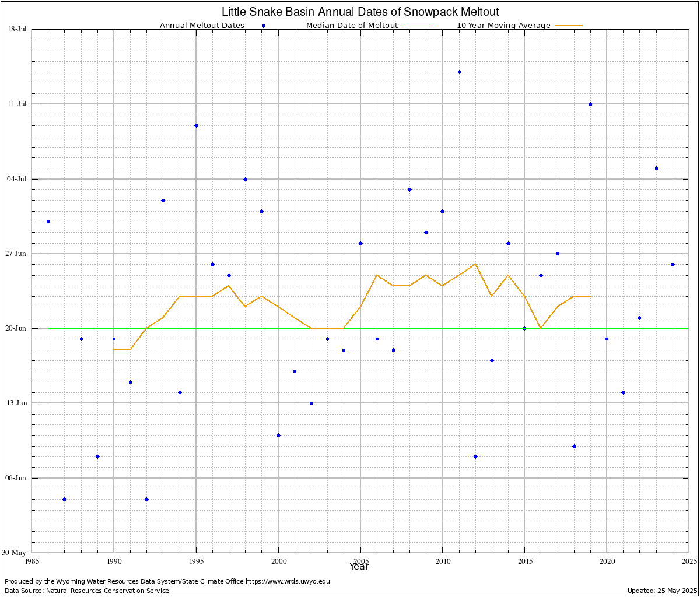Click the '2010' x-axis label
The image size is (700, 597).
click(443, 561)
